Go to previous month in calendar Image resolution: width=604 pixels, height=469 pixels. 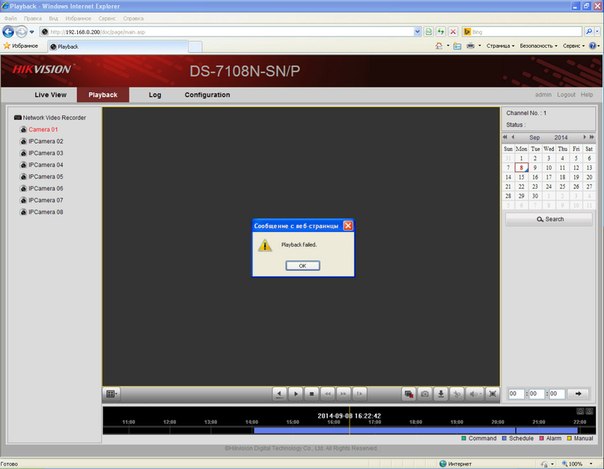coord(513,137)
